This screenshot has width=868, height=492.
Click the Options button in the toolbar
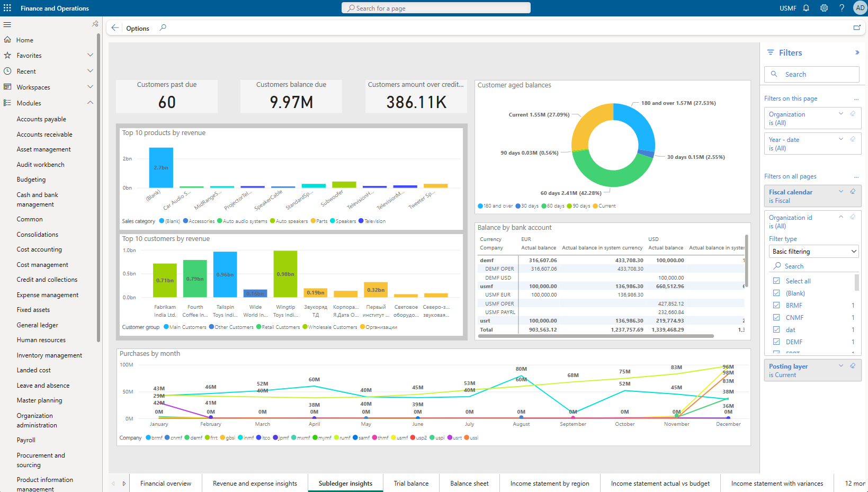coord(138,28)
